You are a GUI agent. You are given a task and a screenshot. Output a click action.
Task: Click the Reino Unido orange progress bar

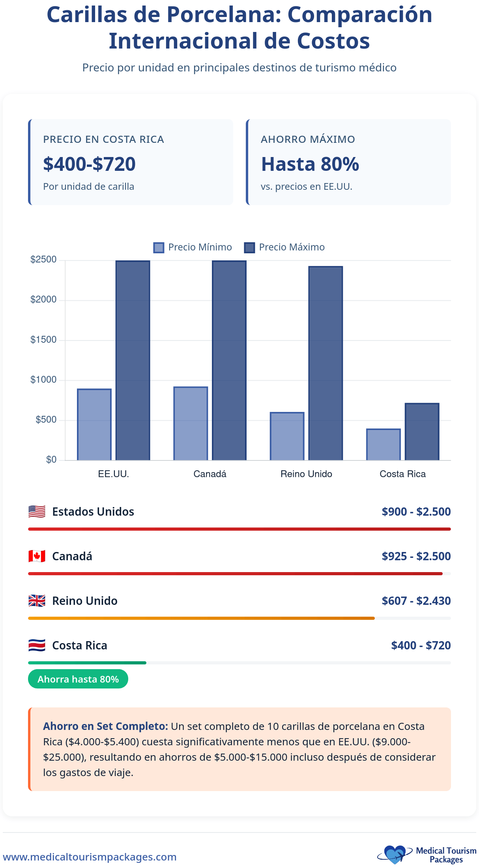[x=201, y=618]
